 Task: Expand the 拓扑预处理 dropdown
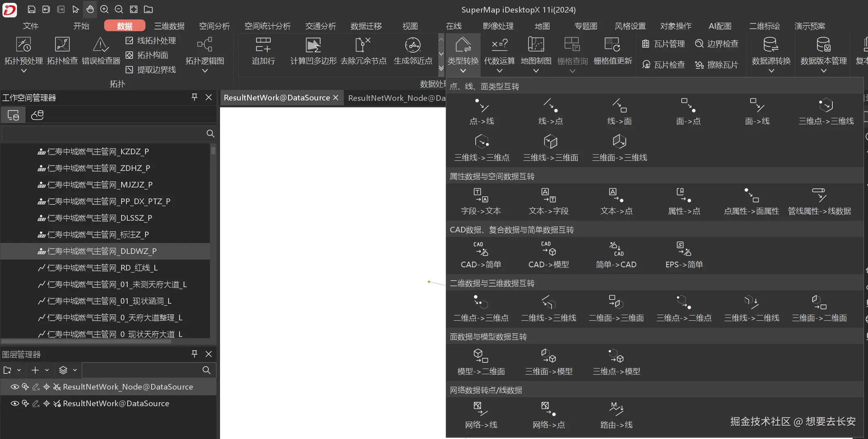[24, 71]
